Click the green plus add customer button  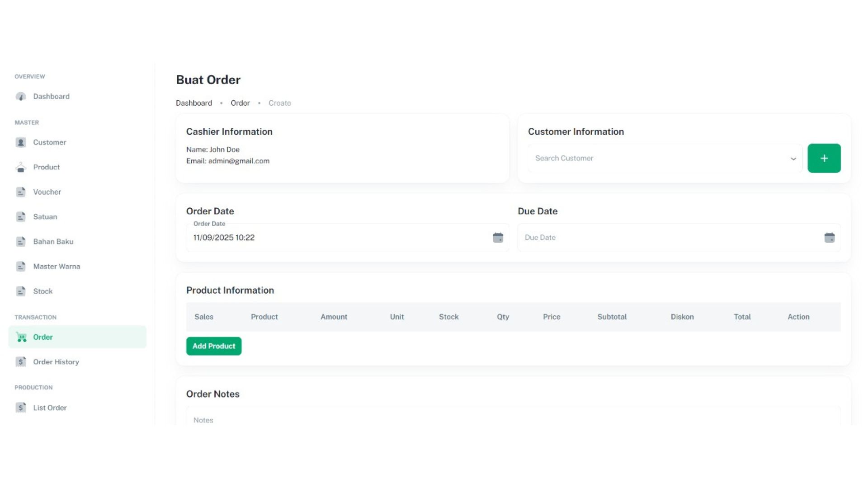coord(824,158)
